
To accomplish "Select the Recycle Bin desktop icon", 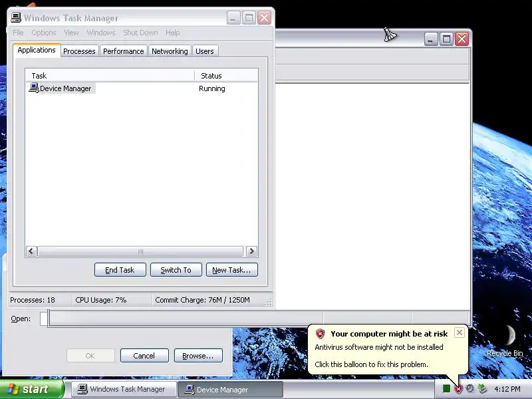I will pyautogui.click(x=505, y=340).
